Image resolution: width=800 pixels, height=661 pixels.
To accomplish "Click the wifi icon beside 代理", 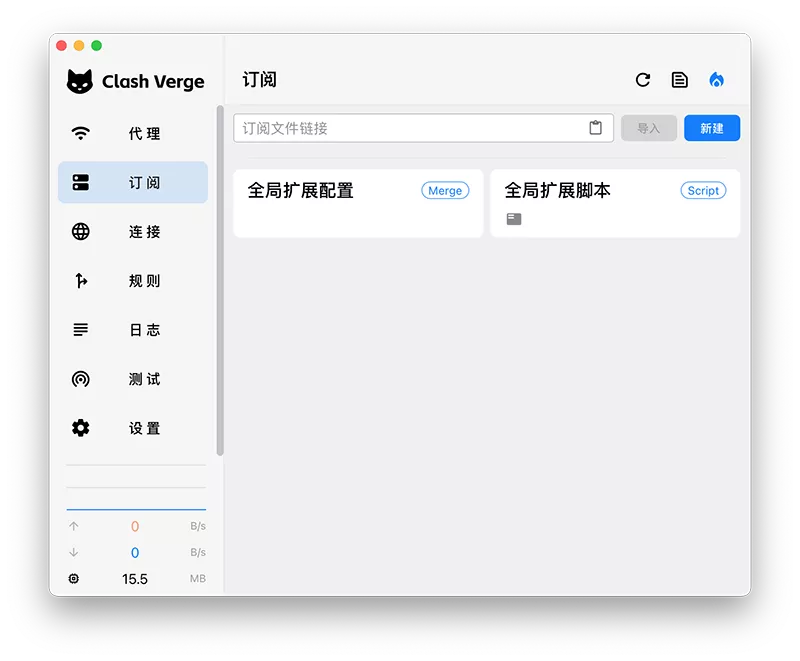I will click(81, 134).
